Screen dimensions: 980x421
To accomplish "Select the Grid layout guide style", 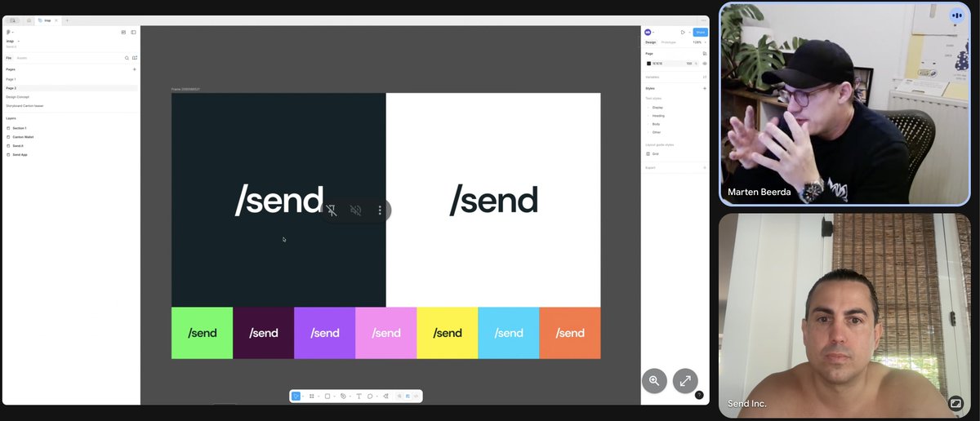I will click(653, 153).
